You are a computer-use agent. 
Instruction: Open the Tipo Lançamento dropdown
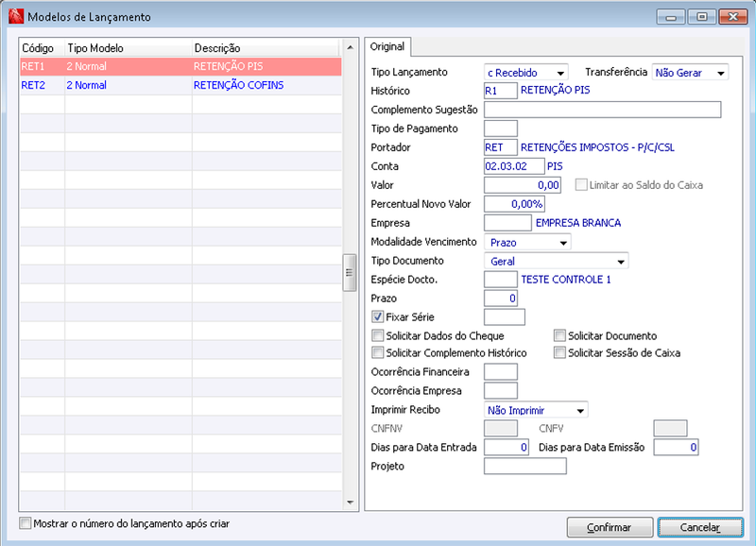pos(526,73)
